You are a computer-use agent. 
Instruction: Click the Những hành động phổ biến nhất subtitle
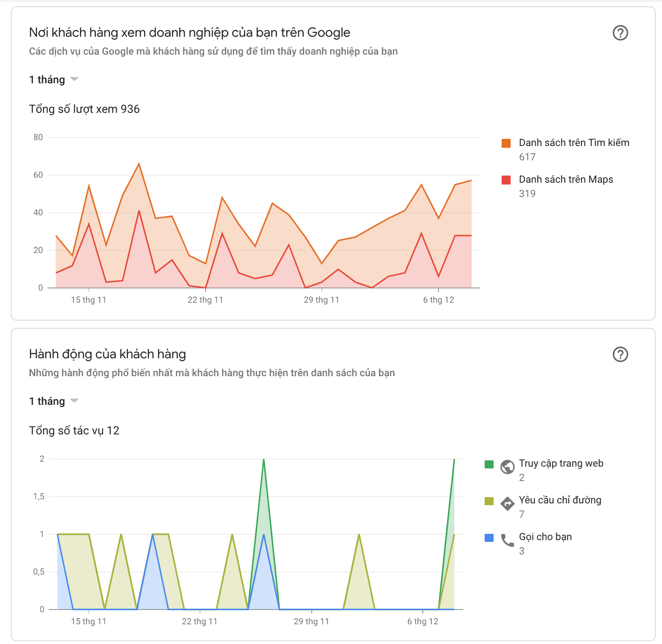[x=212, y=373]
